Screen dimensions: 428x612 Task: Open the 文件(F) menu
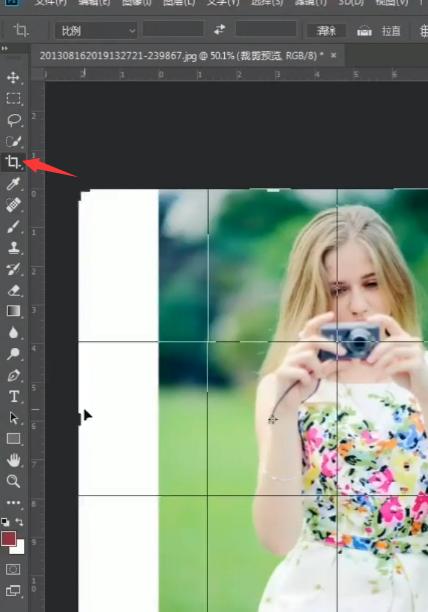(51, 3)
